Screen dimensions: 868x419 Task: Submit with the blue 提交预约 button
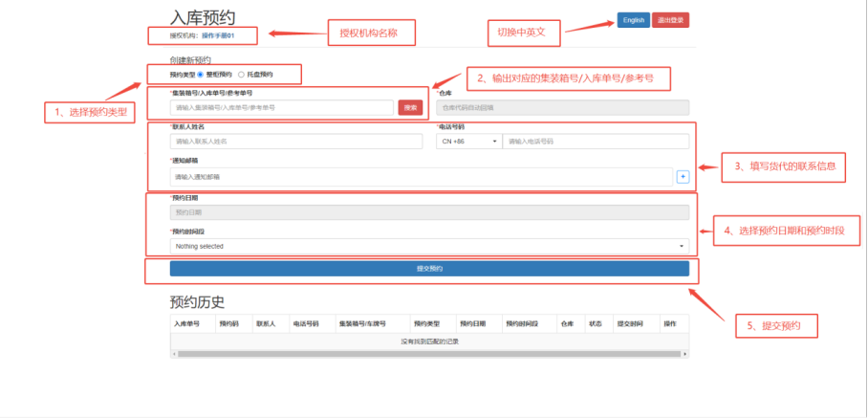[x=429, y=269]
